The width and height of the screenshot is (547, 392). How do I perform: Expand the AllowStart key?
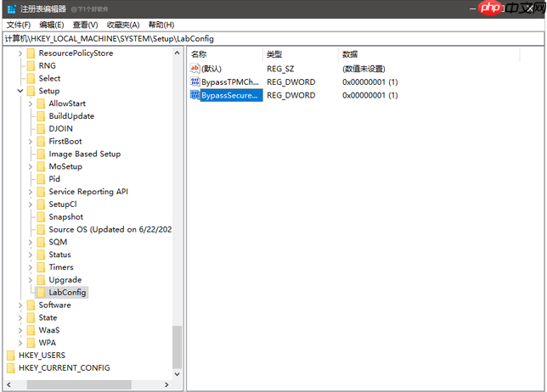[x=31, y=104]
